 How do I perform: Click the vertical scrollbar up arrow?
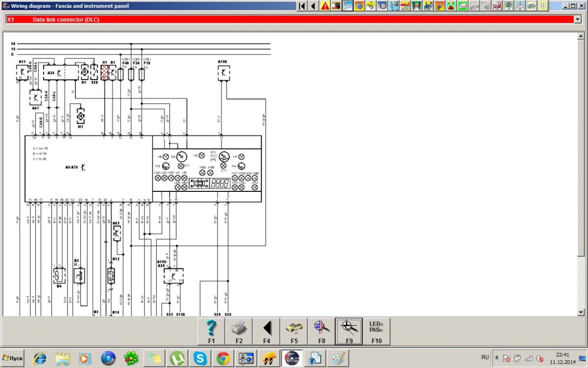click(x=581, y=36)
